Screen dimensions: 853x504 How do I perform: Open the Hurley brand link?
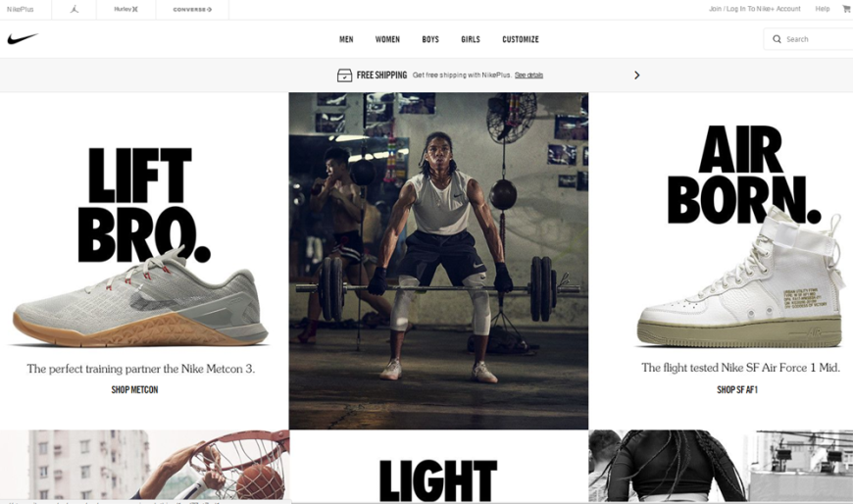pyautogui.click(x=125, y=9)
